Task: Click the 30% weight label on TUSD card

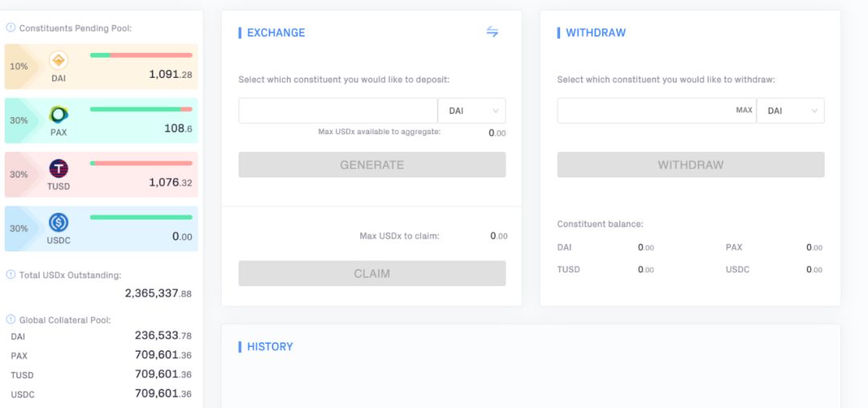Action: click(x=18, y=174)
